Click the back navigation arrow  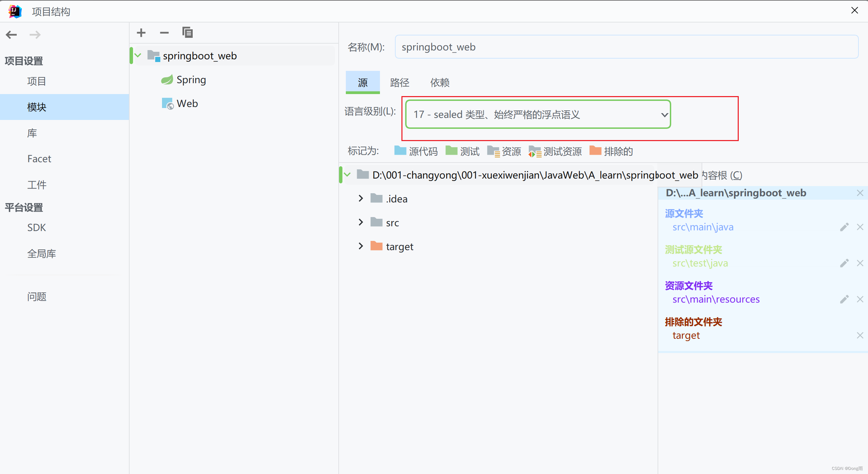(11, 34)
